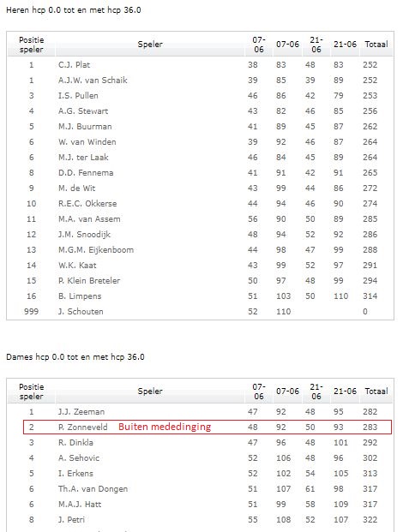Click R.E.C. Okkerse player name
The image size is (403, 532).
[x=87, y=204]
